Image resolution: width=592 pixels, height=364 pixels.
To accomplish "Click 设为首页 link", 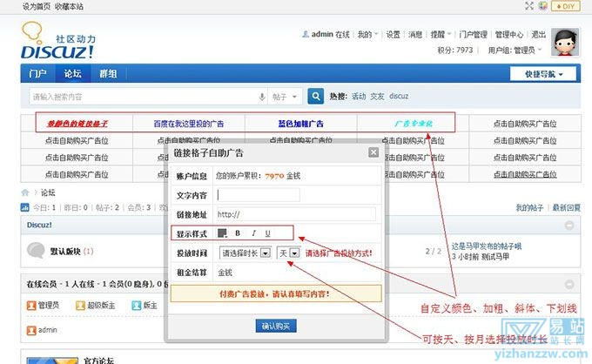I will click(x=37, y=6).
